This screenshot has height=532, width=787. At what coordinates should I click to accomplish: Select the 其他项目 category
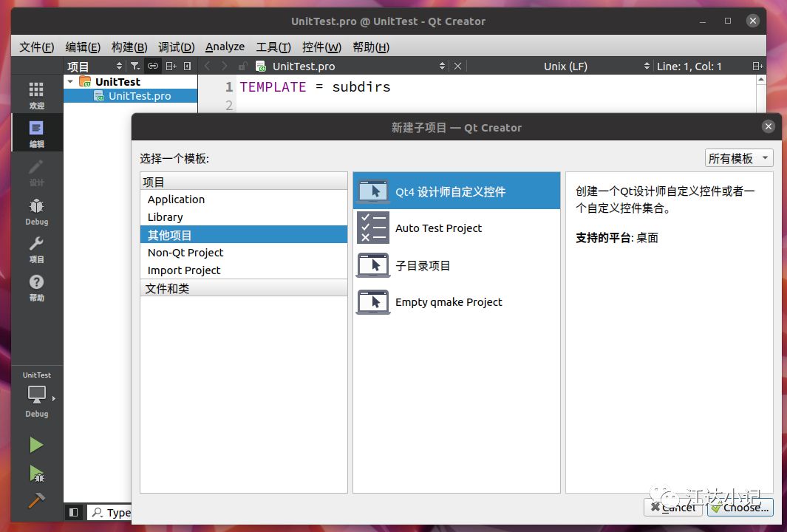pyautogui.click(x=243, y=234)
